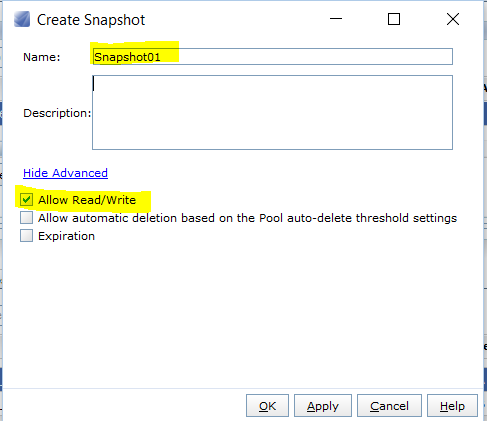The image size is (487, 421).
Task: Confirm snapshot creation with OK
Action: 267,406
